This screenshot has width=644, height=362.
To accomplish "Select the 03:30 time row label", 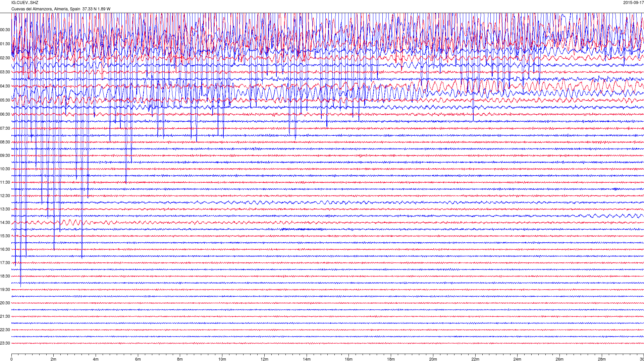I will (5, 72).
